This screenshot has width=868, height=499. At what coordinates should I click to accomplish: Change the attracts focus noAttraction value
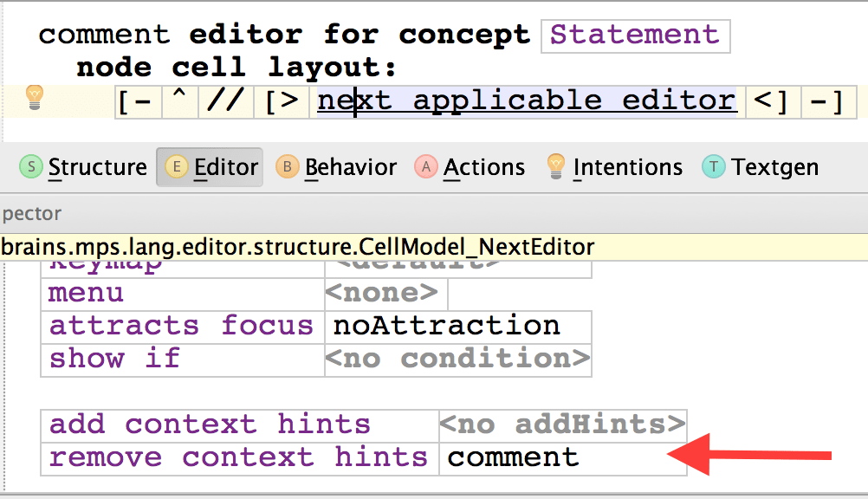pyautogui.click(x=447, y=327)
